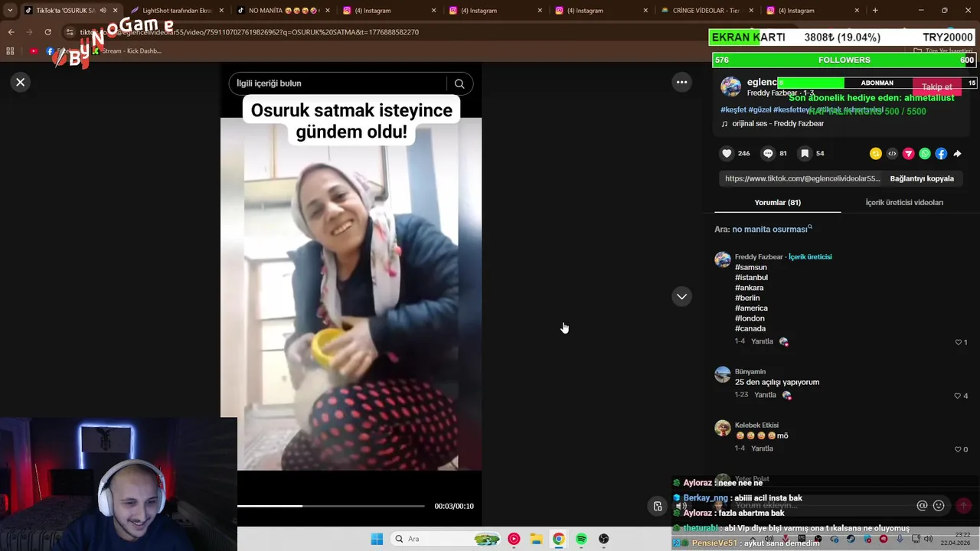The height and width of the screenshot is (551, 980).
Task: Reload the current page
Action: pos(47,32)
